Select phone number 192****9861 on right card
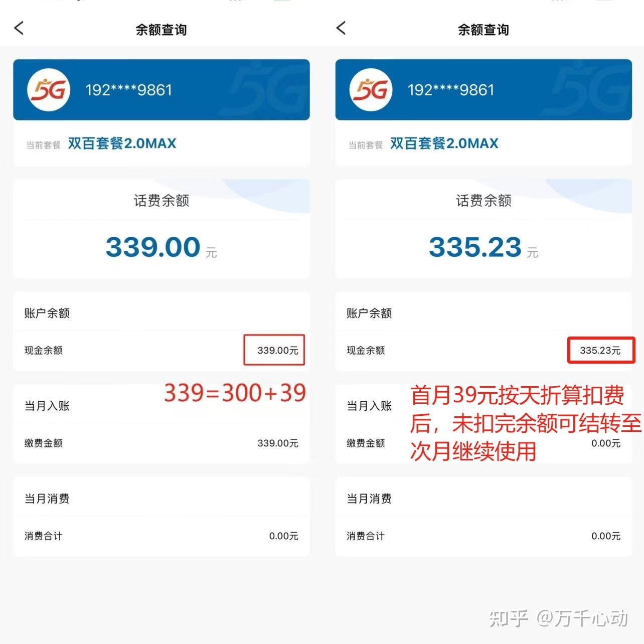The width and height of the screenshot is (644, 644). coord(451,90)
